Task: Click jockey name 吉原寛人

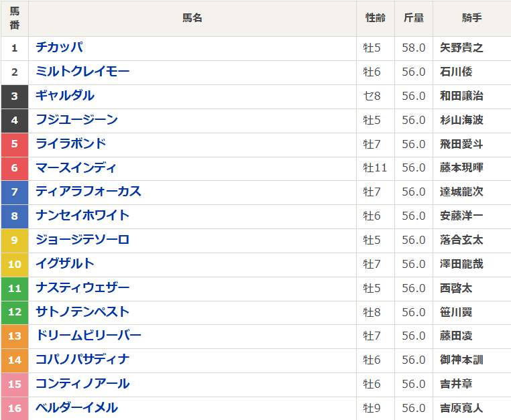Action: coord(461,408)
